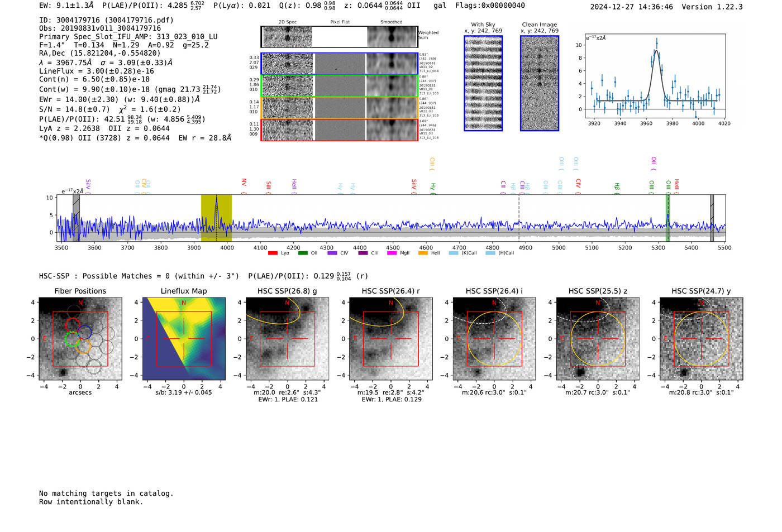
Task: Click the blue fiber circle in Fiber Positions
Action: [x=84, y=332]
